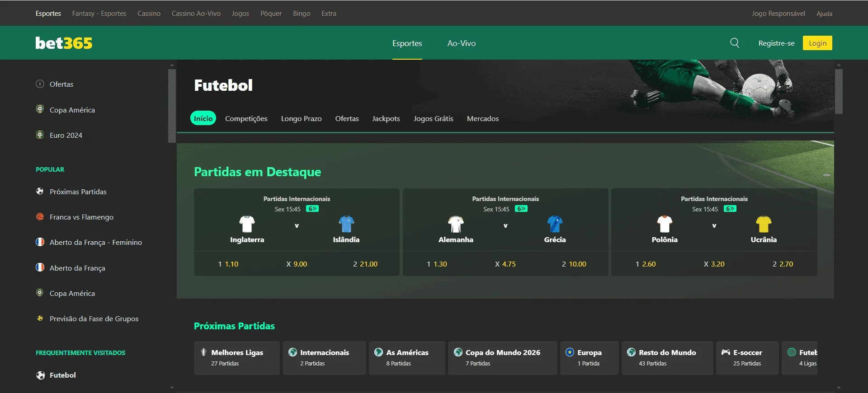Click the sidebar scrollbar down arrow
This screenshot has height=393, width=868.
(x=172, y=388)
